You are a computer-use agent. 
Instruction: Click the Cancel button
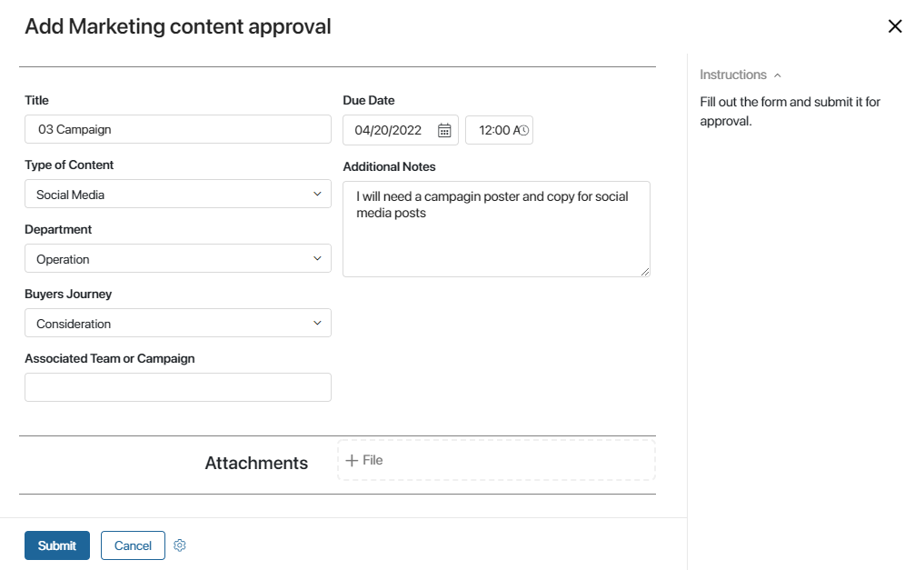133,545
